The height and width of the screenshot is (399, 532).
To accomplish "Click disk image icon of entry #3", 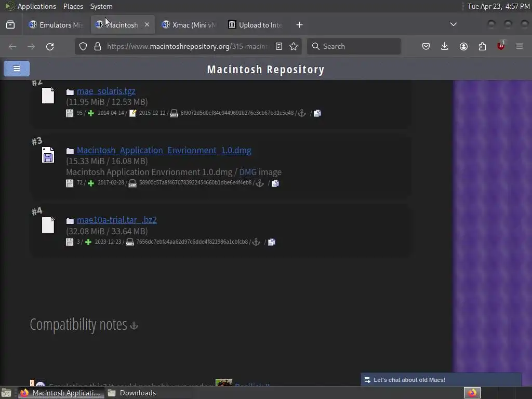I will tap(48, 155).
